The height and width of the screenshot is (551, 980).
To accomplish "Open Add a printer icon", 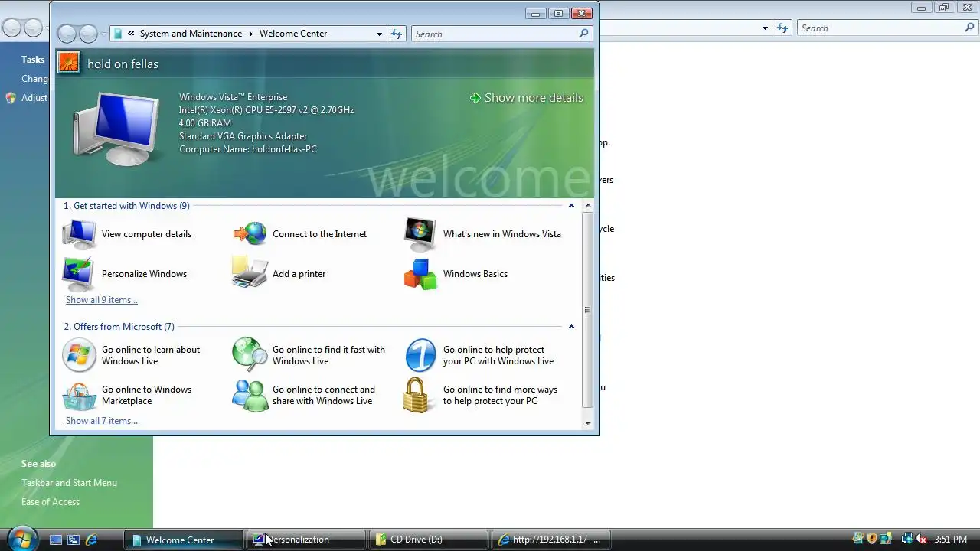I will (250, 273).
